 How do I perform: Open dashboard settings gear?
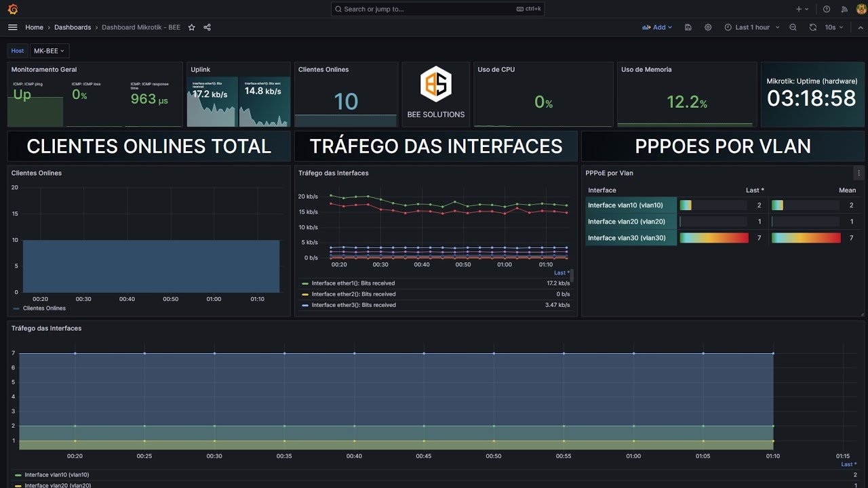[x=708, y=27]
